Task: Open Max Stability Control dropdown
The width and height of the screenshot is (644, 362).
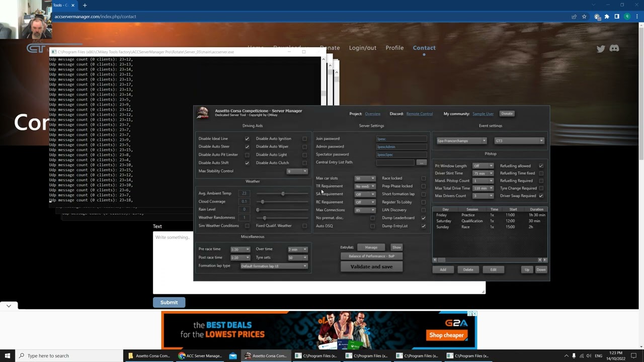Action: tap(297, 171)
